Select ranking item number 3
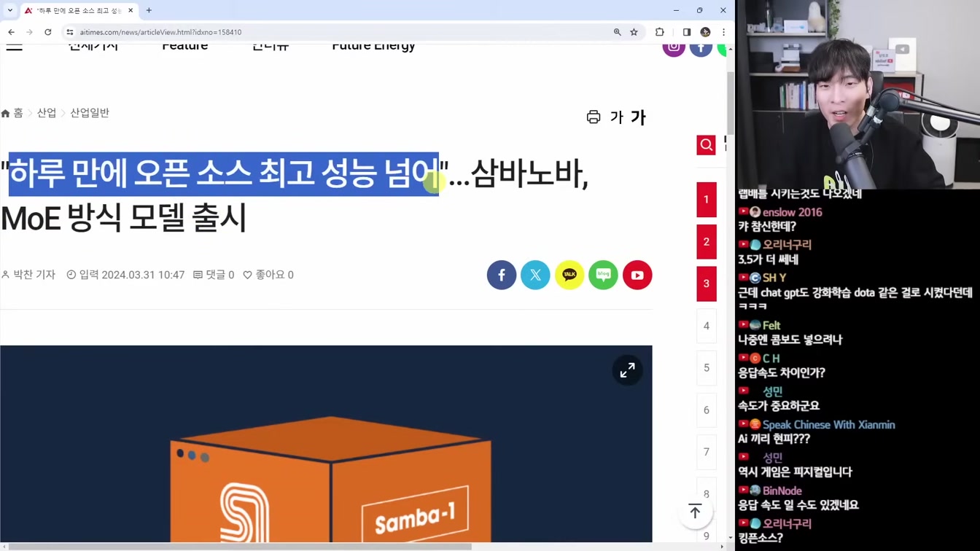Viewport: 980px width, 551px height. coord(707,284)
